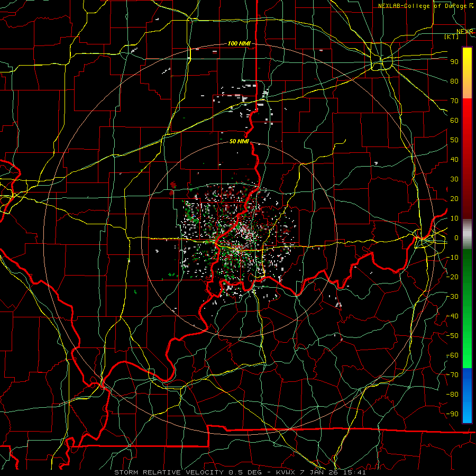Click the [KT] units label above scale
Viewport: 476px width, 476px height.
tap(452, 36)
